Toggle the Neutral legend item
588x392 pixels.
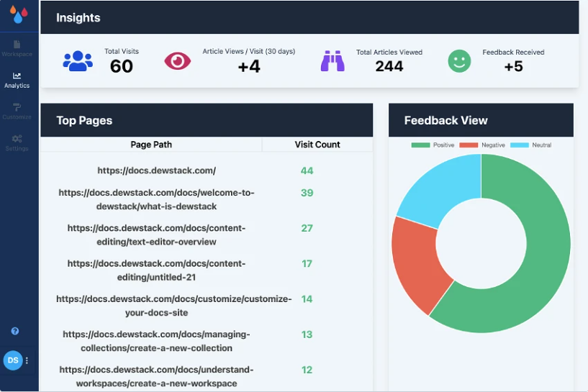point(530,145)
